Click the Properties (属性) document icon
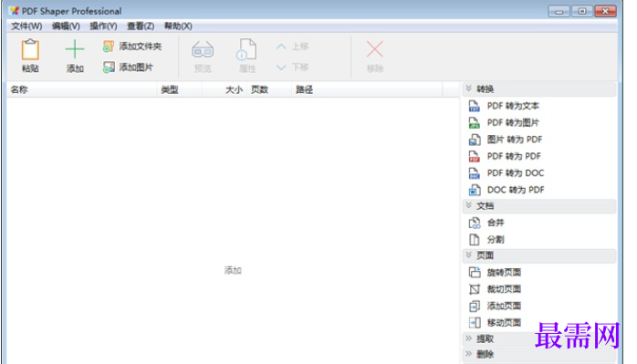The height and width of the screenshot is (364, 637). click(x=246, y=50)
